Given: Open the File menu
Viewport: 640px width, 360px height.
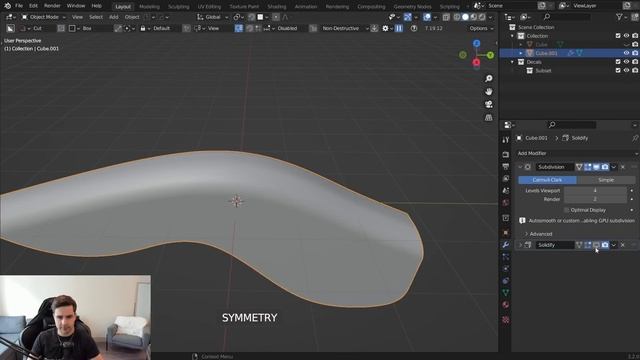Looking at the screenshot, I should pyautogui.click(x=19, y=6).
